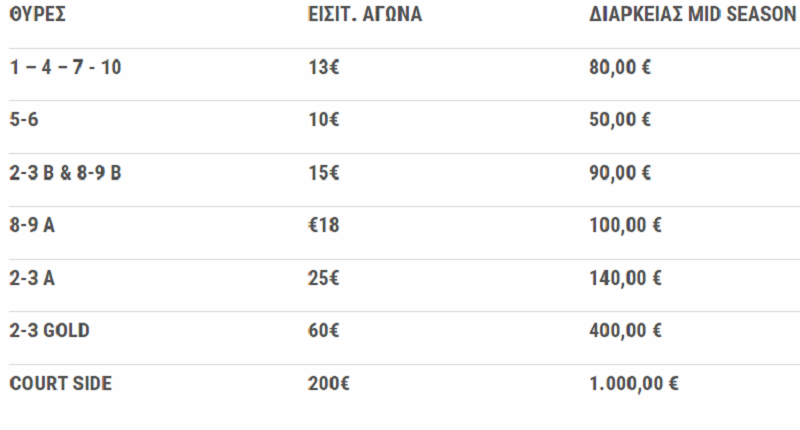Click the COURT SIDE row label
This screenshot has width=800, height=430.
[x=61, y=384]
